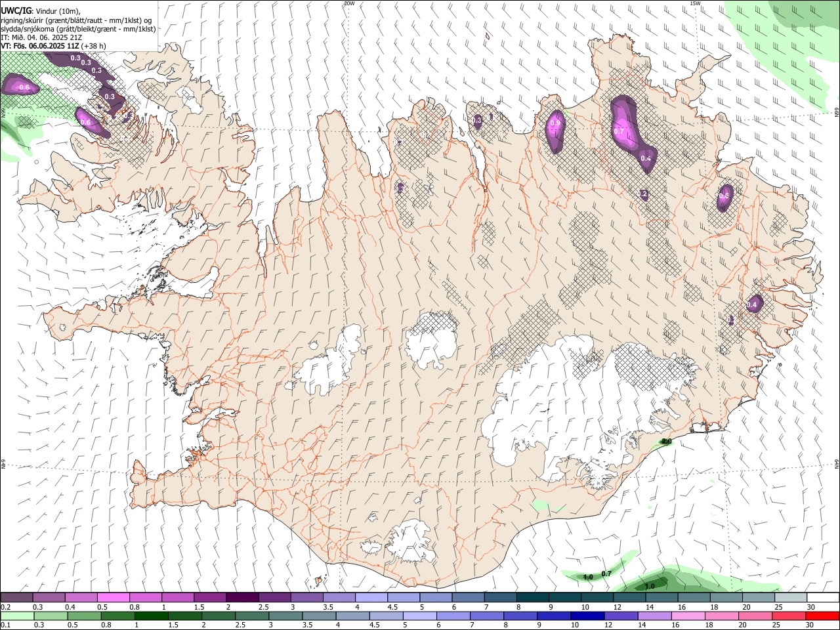Click the 'UWC/IG' title text
Image resolution: width=840 pixels, height=630 pixels.
pyautogui.click(x=16, y=10)
